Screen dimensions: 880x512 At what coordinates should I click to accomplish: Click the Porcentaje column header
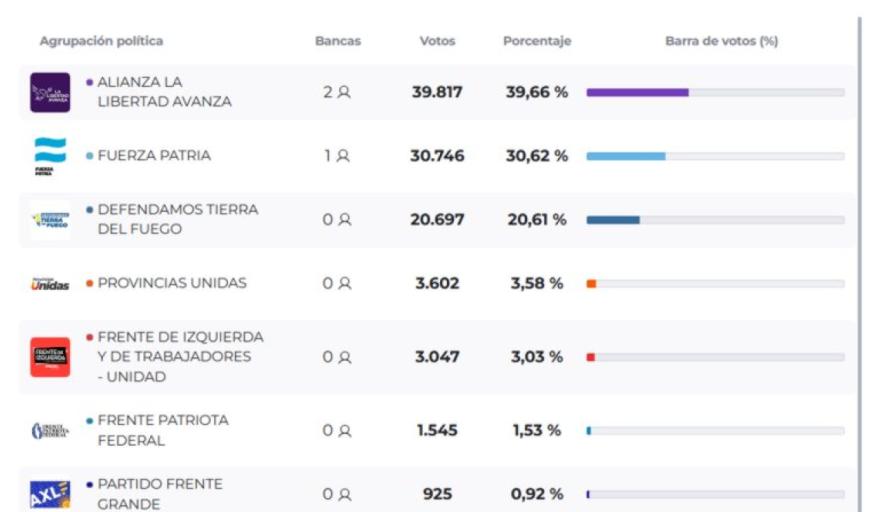pos(537,42)
